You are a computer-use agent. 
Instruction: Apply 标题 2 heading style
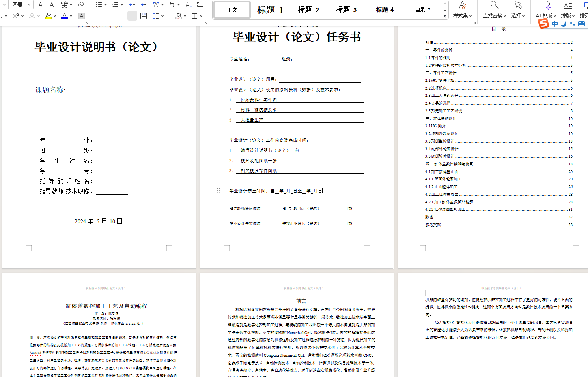coord(308,10)
